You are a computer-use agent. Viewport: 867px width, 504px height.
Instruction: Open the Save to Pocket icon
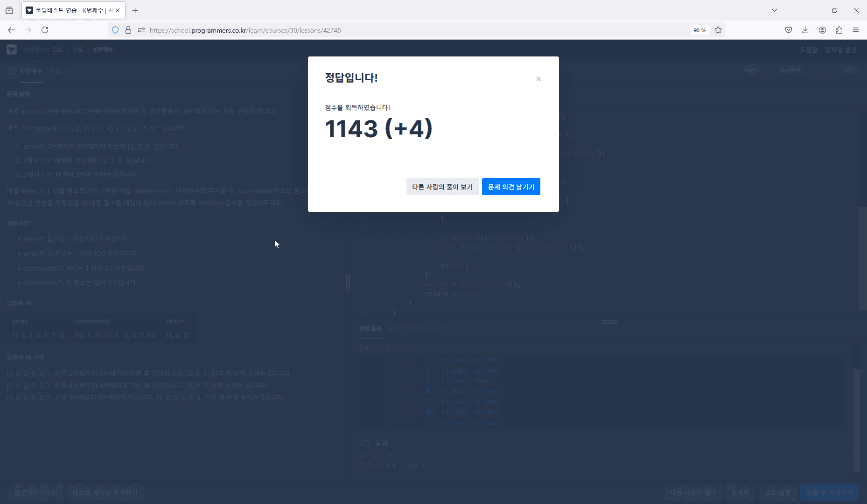[789, 30]
